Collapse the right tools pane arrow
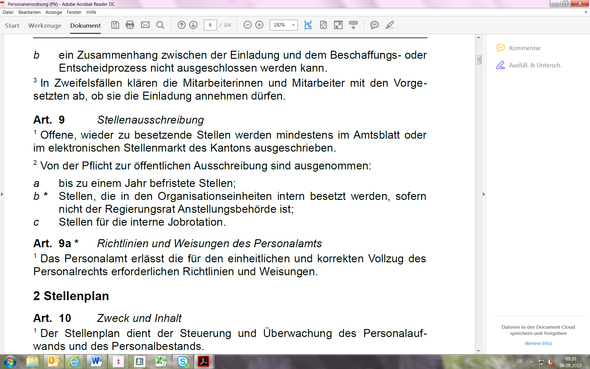The image size is (590, 369). point(484,194)
